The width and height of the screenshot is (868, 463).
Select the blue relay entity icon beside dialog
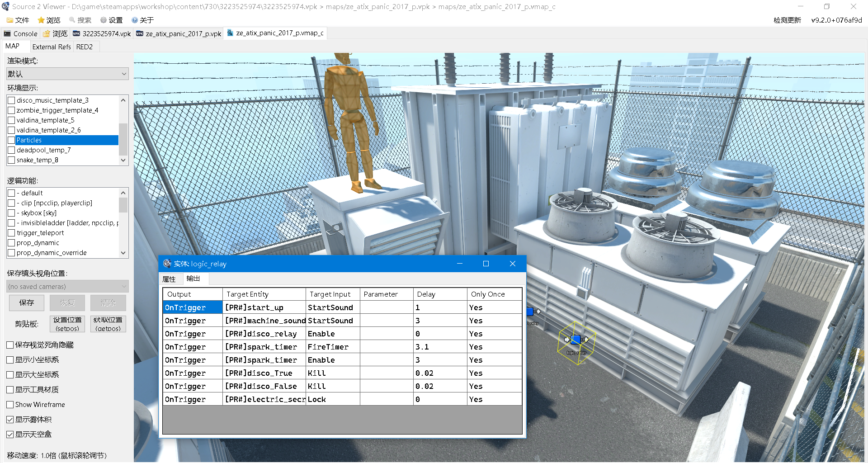(532, 312)
